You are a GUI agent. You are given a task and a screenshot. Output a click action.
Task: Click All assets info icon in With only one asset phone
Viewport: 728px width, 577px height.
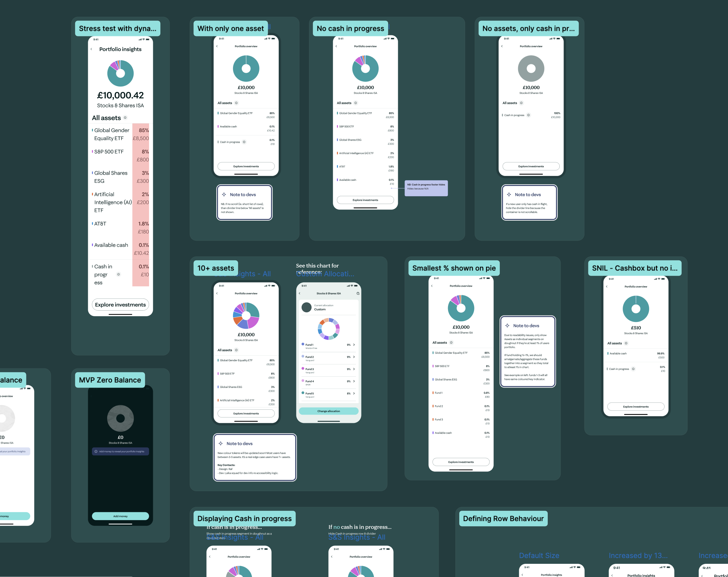click(236, 103)
